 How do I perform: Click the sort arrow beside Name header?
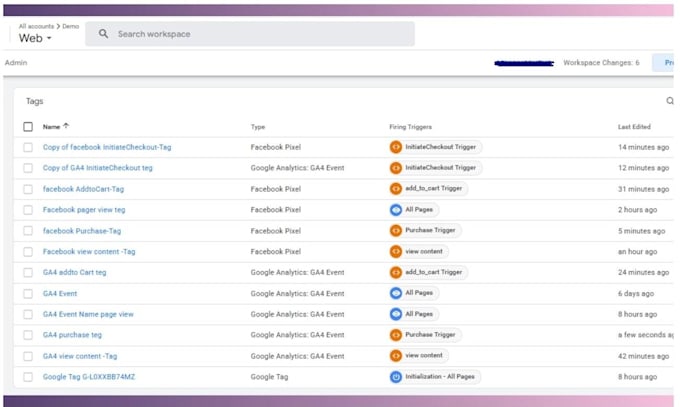66,126
